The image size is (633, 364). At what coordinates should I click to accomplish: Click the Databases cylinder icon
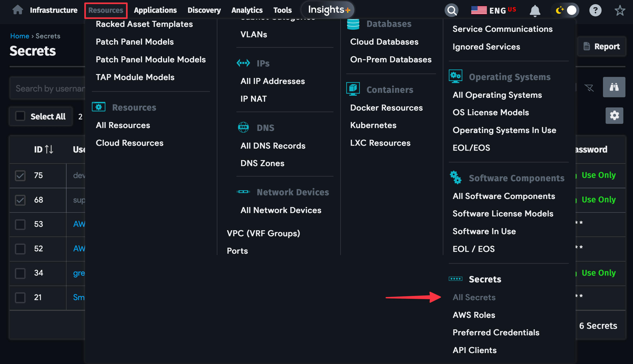coord(353,23)
